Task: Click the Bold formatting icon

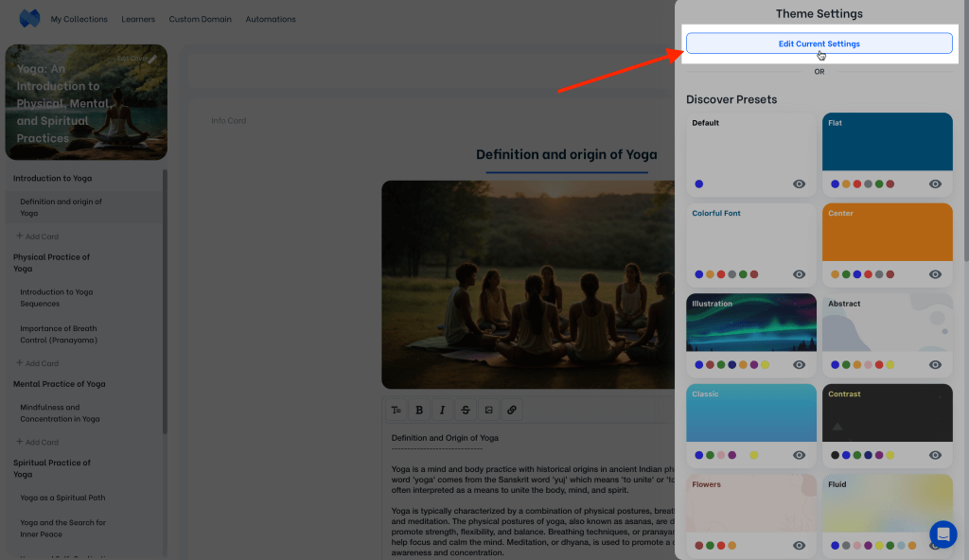Action: pos(418,410)
